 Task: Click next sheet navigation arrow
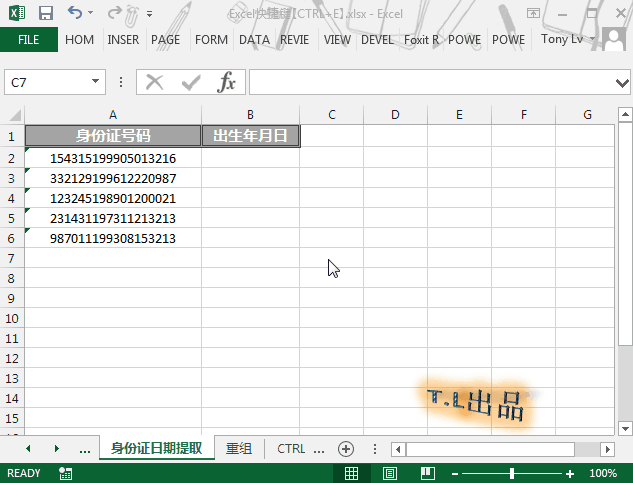[x=57, y=448]
